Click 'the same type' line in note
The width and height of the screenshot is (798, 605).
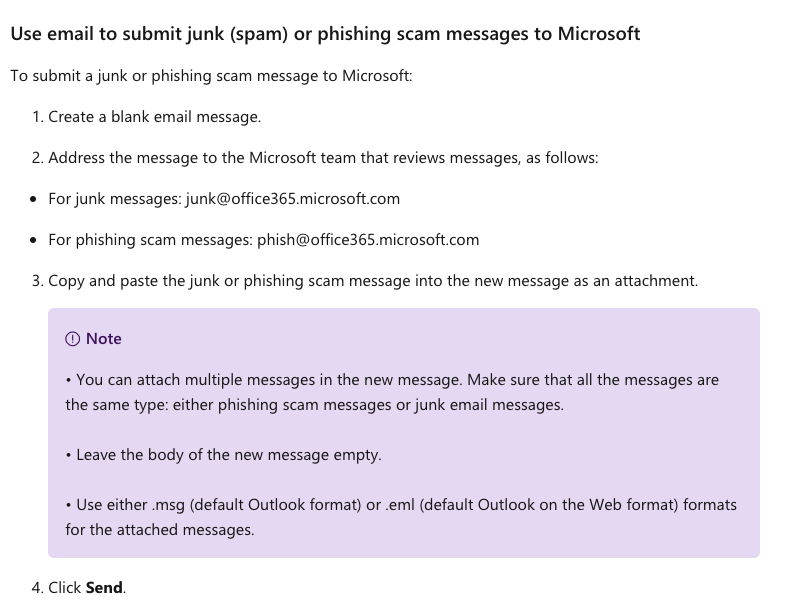[x=315, y=405]
